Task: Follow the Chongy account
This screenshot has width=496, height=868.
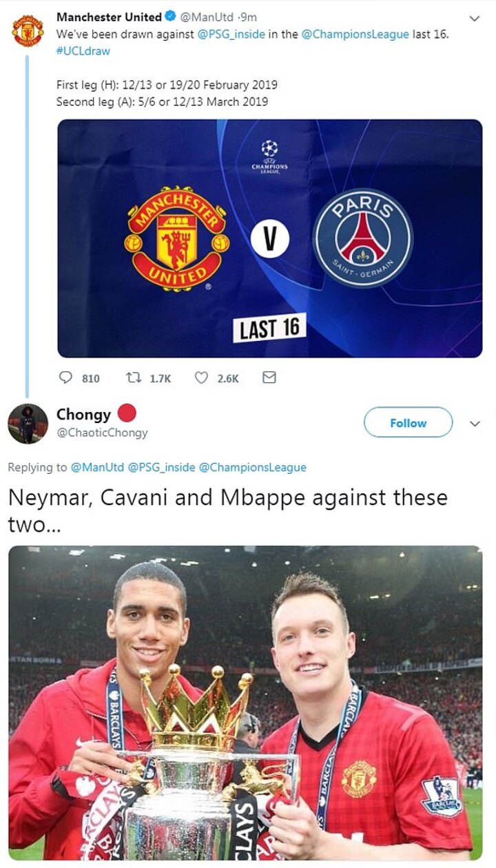Action: (x=408, y=422)
